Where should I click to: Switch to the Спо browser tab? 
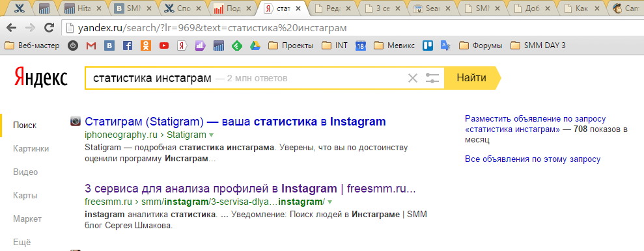182,8
